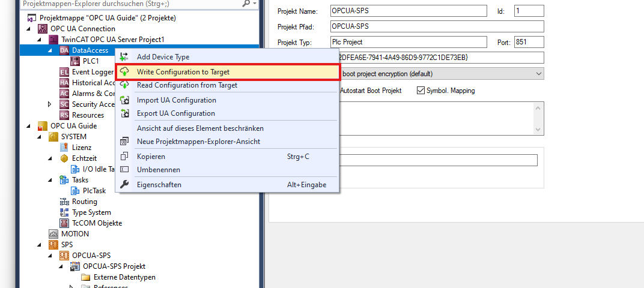Viewport: 644px width, 288px height.
Task: Choose Export UA Configuration
Action: pos(227,113)
